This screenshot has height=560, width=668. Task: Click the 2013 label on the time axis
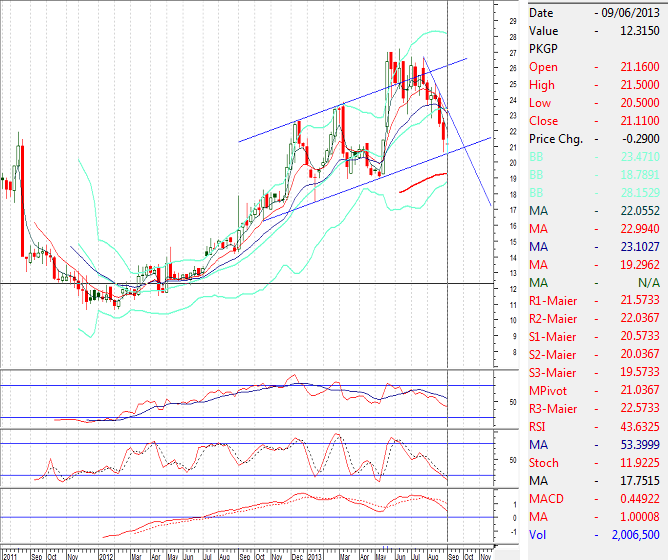click(313, 553)
